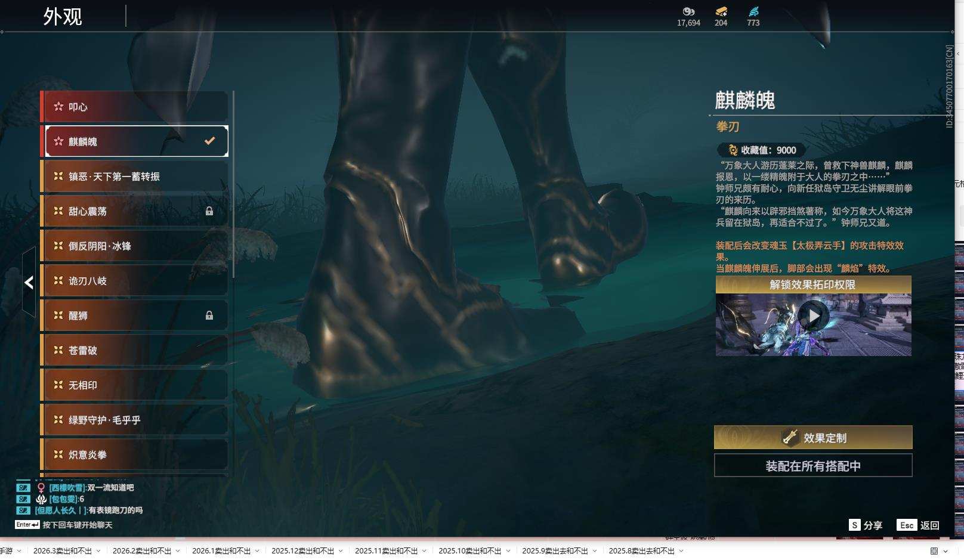Select 诡刃八岐 in the list
This screenshot has width=964, height=560.
[134, 281]
